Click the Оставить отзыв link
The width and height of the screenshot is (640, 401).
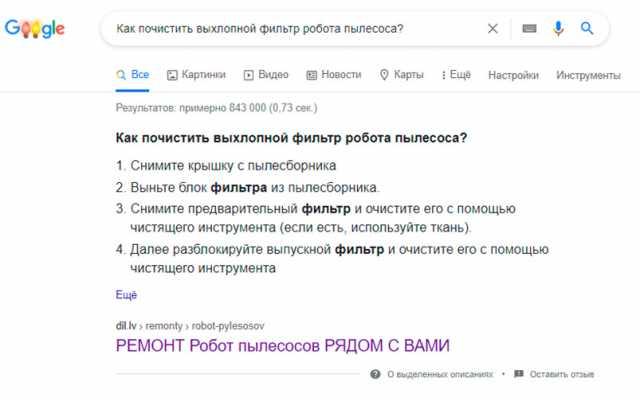[562, 374]
